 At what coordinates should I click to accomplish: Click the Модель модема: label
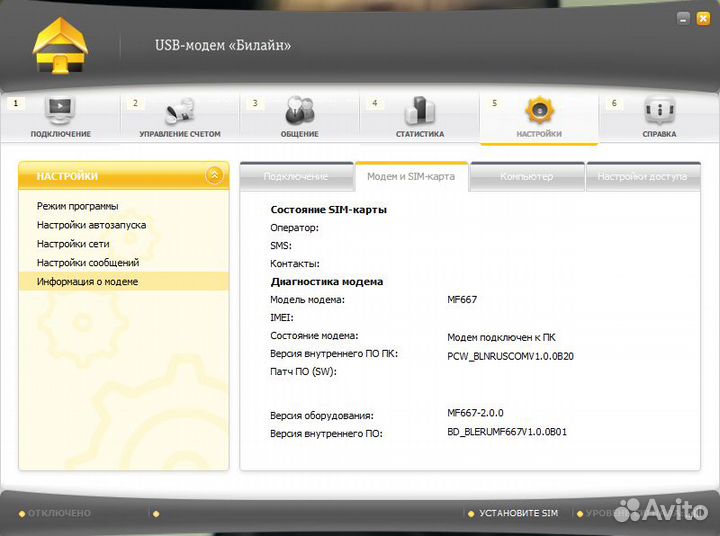click(x=307, y=300)
